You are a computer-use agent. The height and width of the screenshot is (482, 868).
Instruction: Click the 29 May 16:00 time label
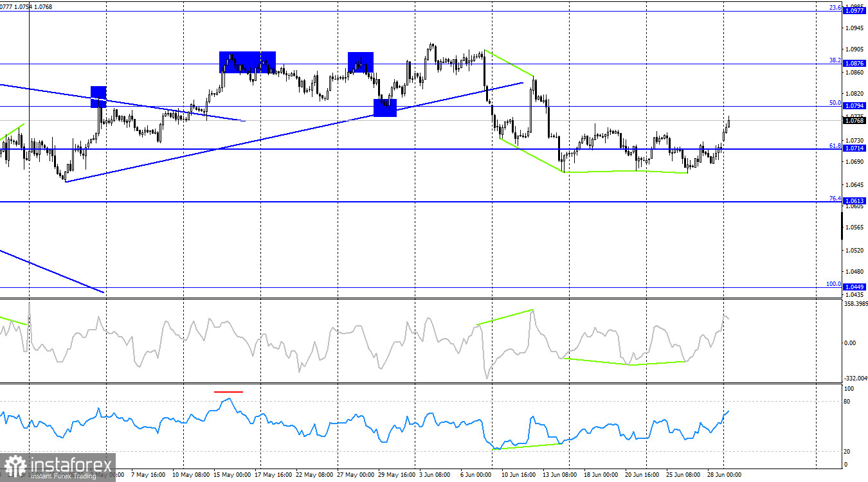pos(396,475)
